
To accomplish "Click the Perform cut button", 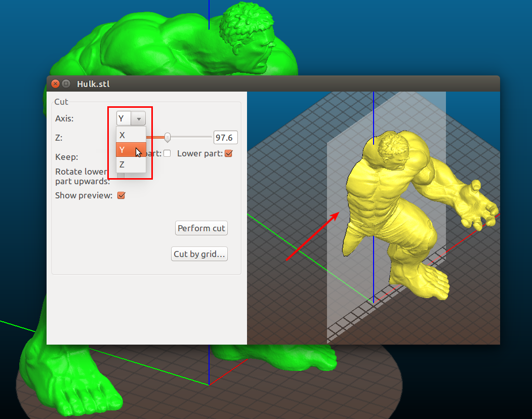I will [201, 228].
